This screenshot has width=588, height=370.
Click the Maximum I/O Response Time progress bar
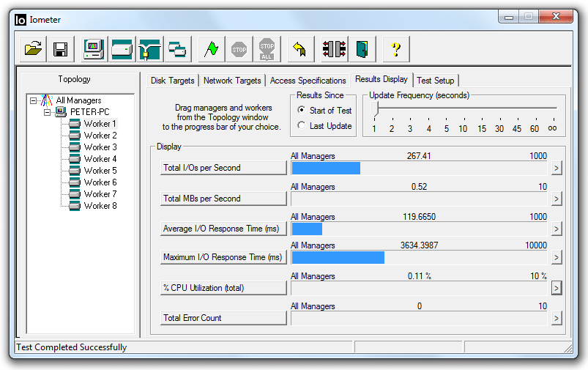[x=419, y=257]
